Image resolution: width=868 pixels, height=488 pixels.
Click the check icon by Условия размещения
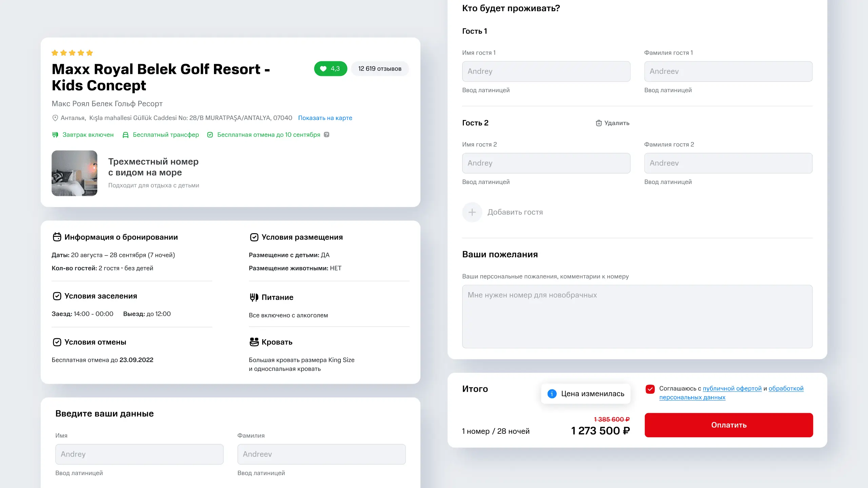[254, 237]
